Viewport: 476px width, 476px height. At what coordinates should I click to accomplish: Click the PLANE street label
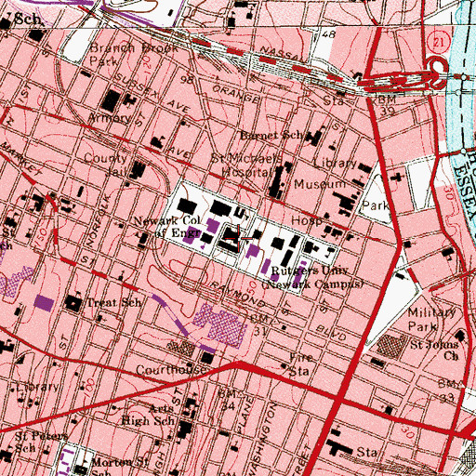pyautogui.click(x=245, y=415)
